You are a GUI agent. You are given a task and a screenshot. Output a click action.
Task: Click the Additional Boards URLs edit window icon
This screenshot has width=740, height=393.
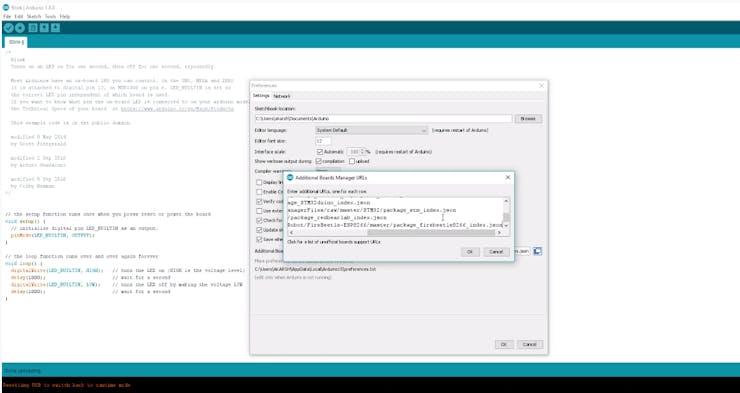click(x=537, y=251)
